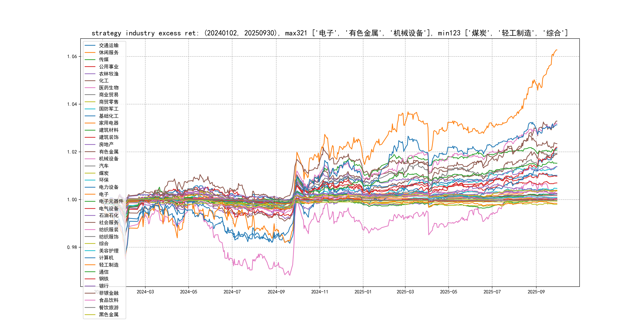Click the chart title text
644x322 pixels.
click(330, 33)
